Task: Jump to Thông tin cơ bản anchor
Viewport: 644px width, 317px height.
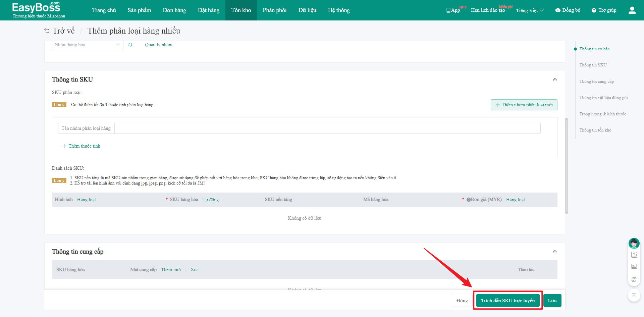Action: click(x=594, y=49)
